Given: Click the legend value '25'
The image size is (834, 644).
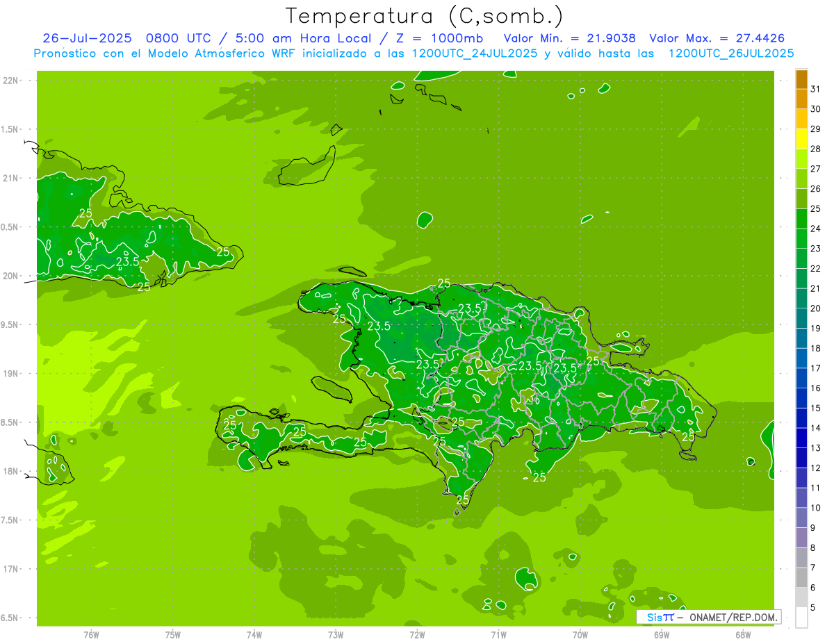Looking at the screenshot, I should coord(816,208).
